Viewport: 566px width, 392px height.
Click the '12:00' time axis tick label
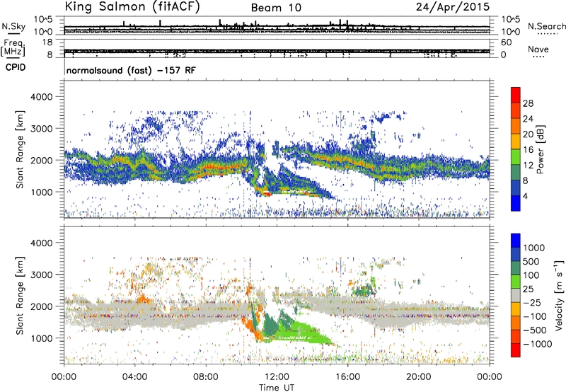tap(277, 377)
